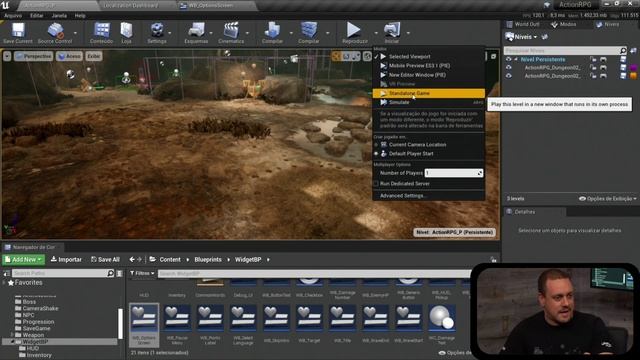This screenshot has width=640, height=360.
Task: Choose Simulate from play menu
Action: pos(429,102)
